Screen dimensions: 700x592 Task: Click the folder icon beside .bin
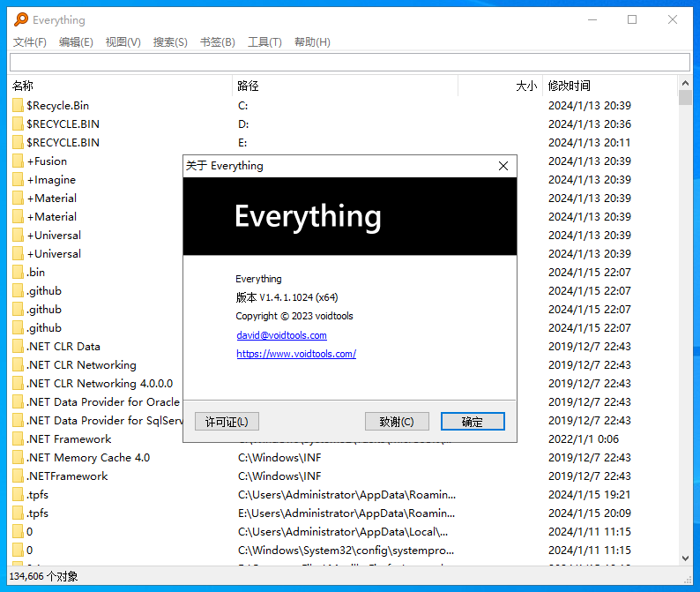18,273
